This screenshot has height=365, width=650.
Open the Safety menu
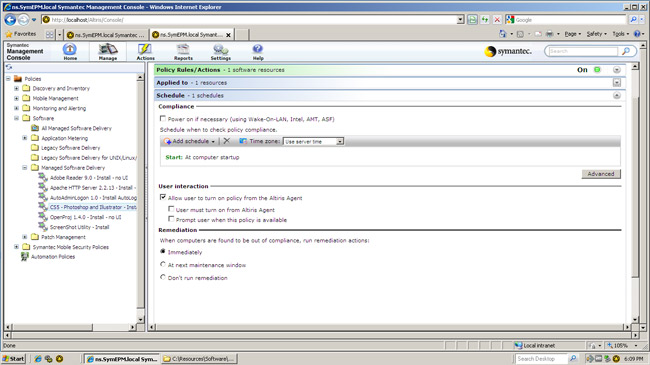(x=596, y=34)
